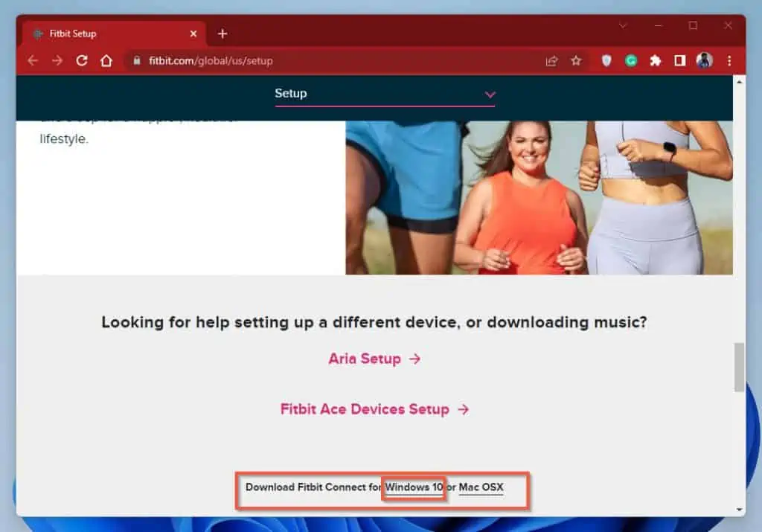View site info via the padlock icon
The height and width of the screenshot is (532, 762).
pyautogui.click(x=137, y=60)
